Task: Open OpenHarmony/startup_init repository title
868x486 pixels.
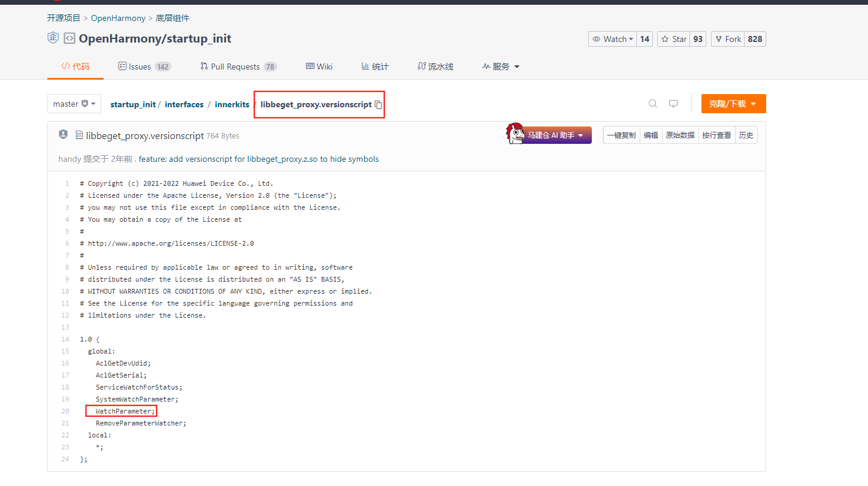Action: coord(155,38)
